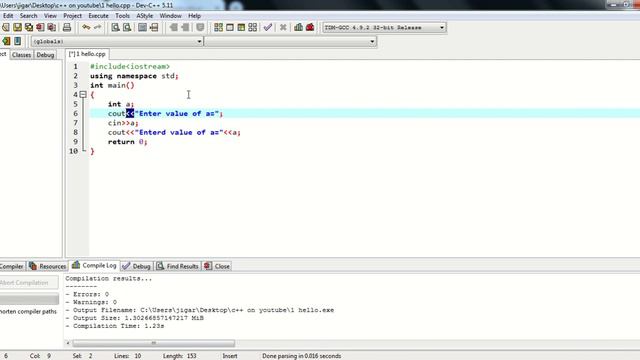The image size is (640, 360).
Task: Open profile analysis chart icon
Action: tap(298, 27)
